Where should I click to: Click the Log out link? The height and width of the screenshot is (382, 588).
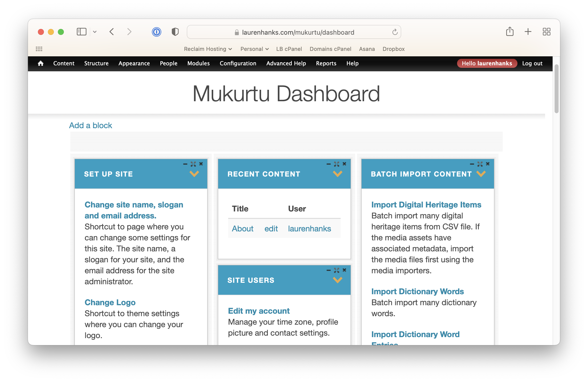(532, 63)
